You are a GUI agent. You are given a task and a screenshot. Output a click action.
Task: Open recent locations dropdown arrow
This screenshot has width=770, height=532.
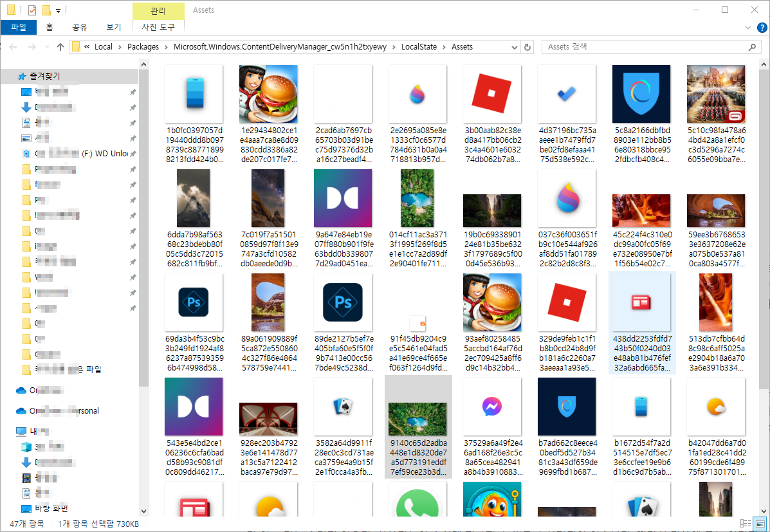[x=47, y=47]
